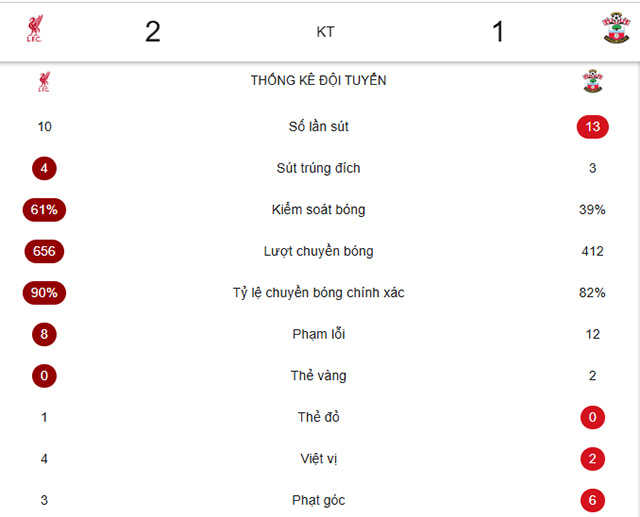The height and width of the screenshot is (517, 640).
Task: Select the Việt vị stat label
Action: coord(318,459)
